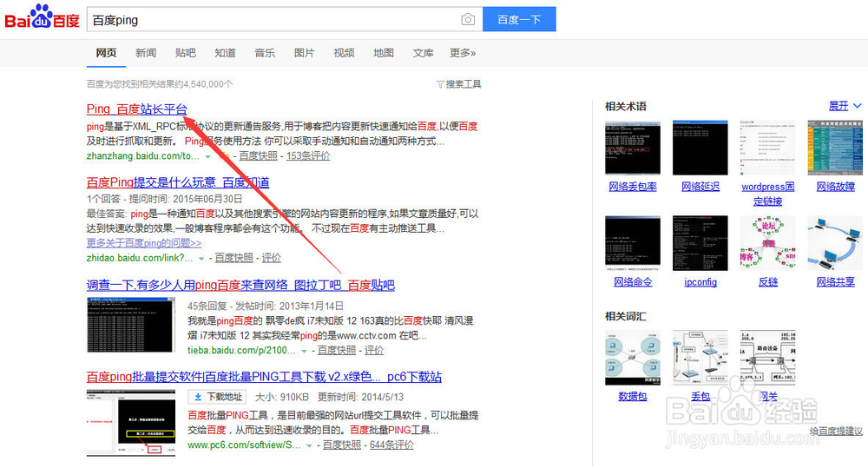Go to the 地图 tab
Image resolution: width=868 pixels, height=468 pixels.
coord(384,53)
